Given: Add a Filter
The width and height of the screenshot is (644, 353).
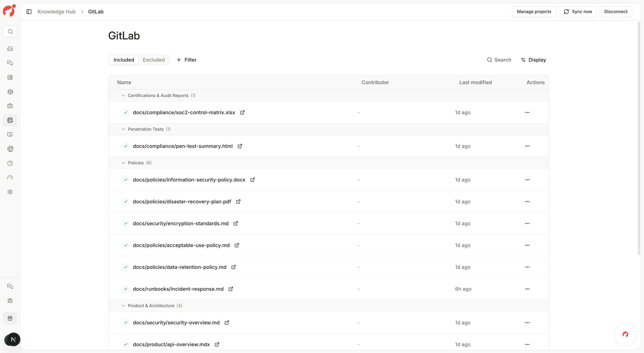Looking at the screenshot, I should point(187,60).
